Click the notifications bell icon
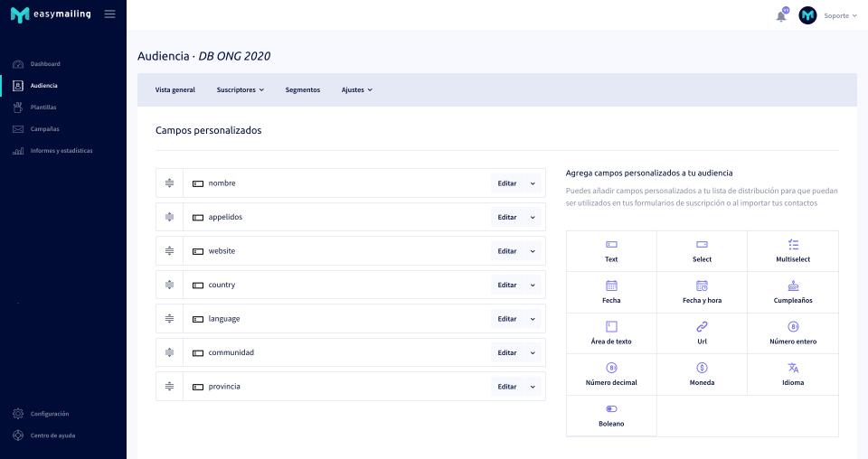The image size is (868, 459). tap(781, 16)
